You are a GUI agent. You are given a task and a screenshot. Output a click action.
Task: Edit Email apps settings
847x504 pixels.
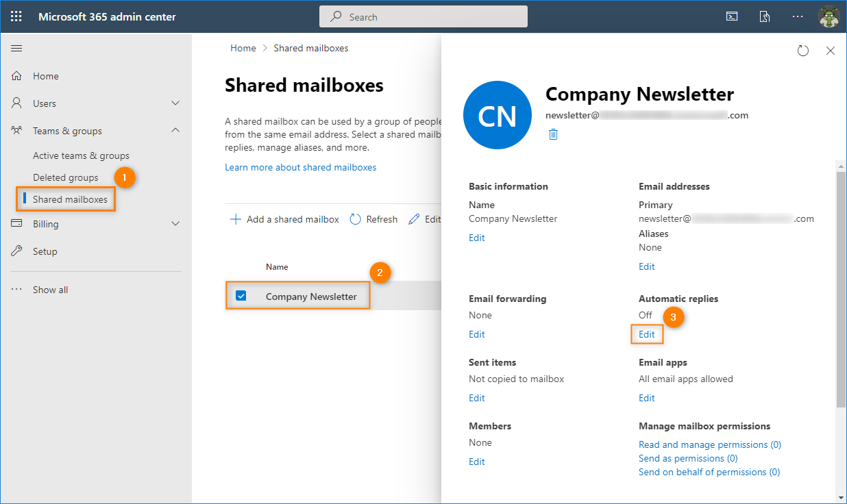coord(647,398)
